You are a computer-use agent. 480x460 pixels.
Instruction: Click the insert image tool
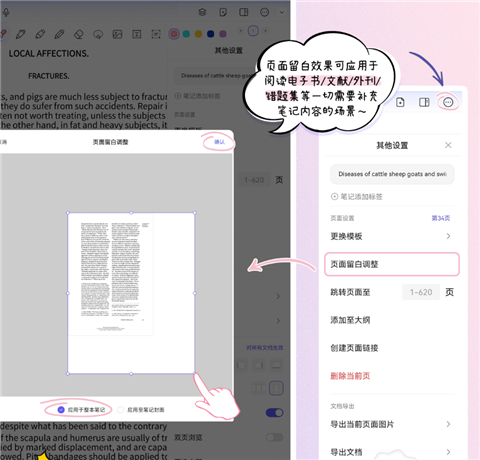(117, 34)
